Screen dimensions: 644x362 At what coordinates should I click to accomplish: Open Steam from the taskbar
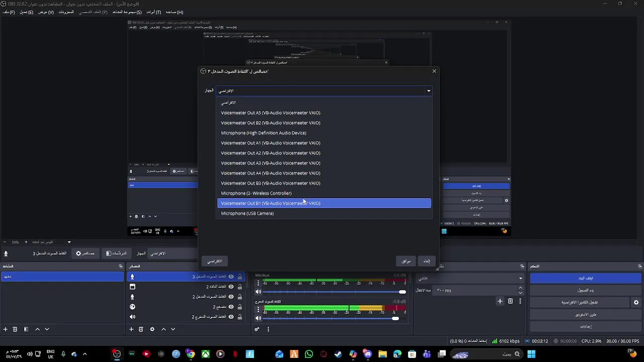tap(338, 354)
